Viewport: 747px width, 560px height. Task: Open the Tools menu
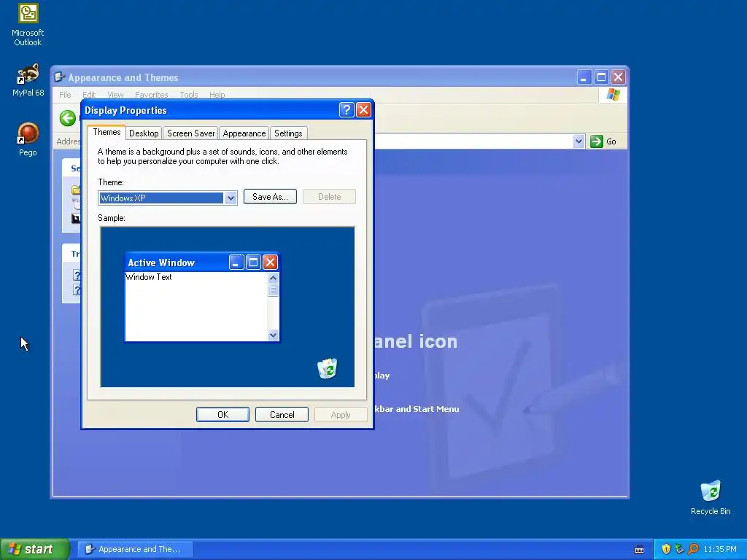189,95
